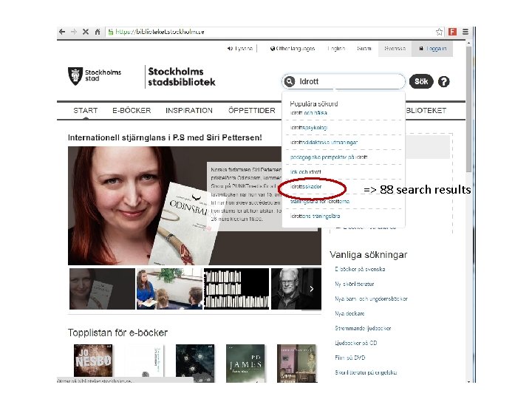Bookmark the page with the star icon
Image resolution: width=532 pixels, height=399 pixels.
coord(439,32)
